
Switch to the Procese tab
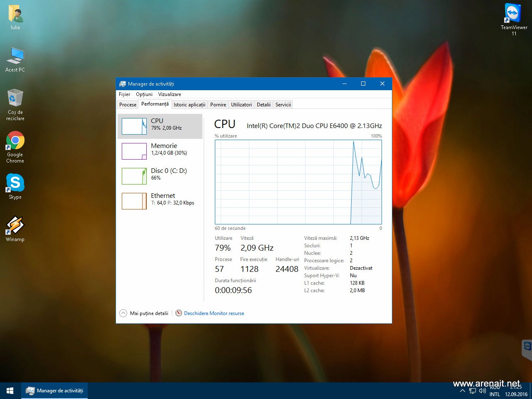coord(128,105)
